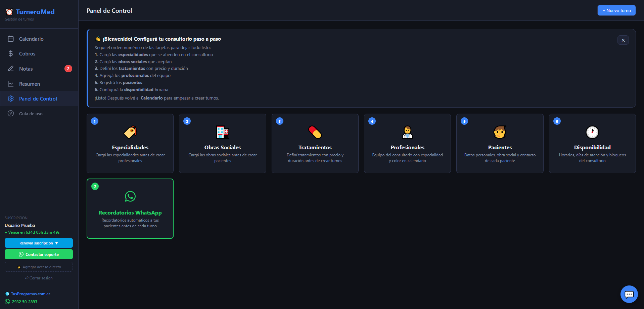Click the WhatsApp icon on Recordatorios card

(x=130, y=197)
